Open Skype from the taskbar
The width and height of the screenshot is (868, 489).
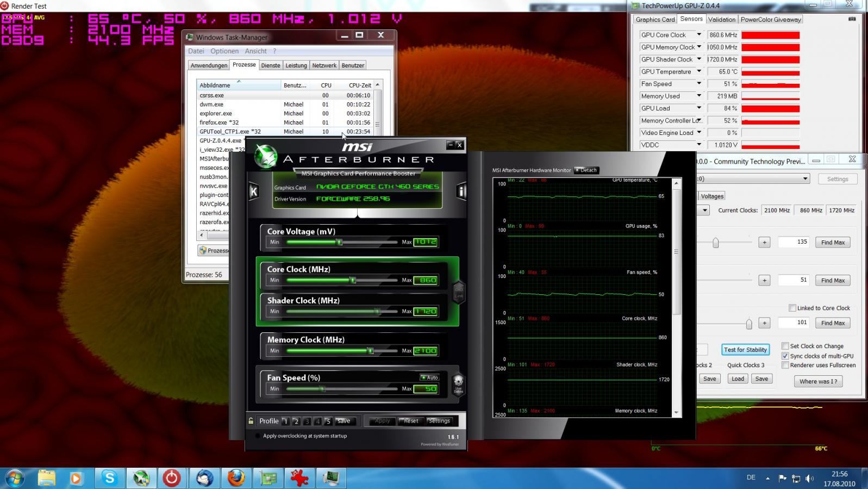110,478
